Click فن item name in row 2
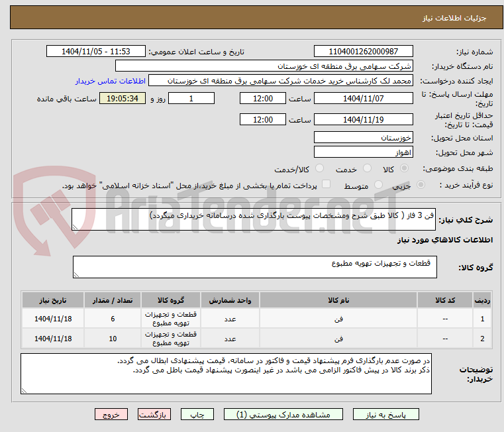Screen dimensions: 504x432 338,339
